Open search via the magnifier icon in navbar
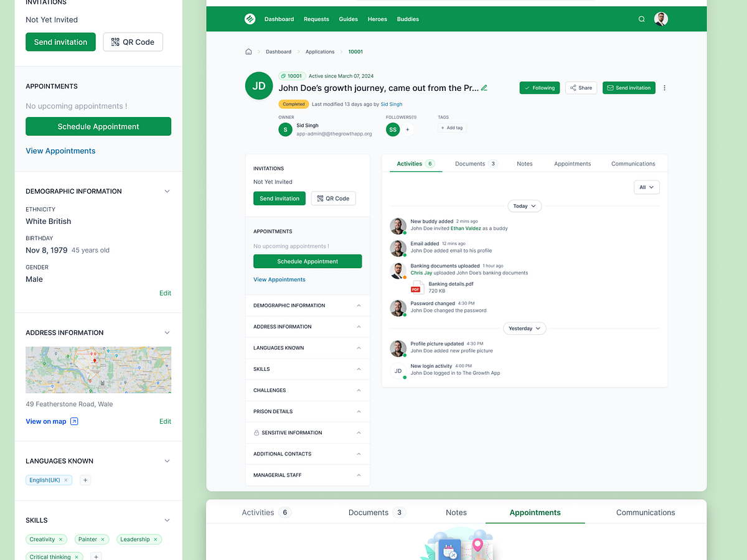Viewport: 747px width, 560px height. (x=641, y=19)
